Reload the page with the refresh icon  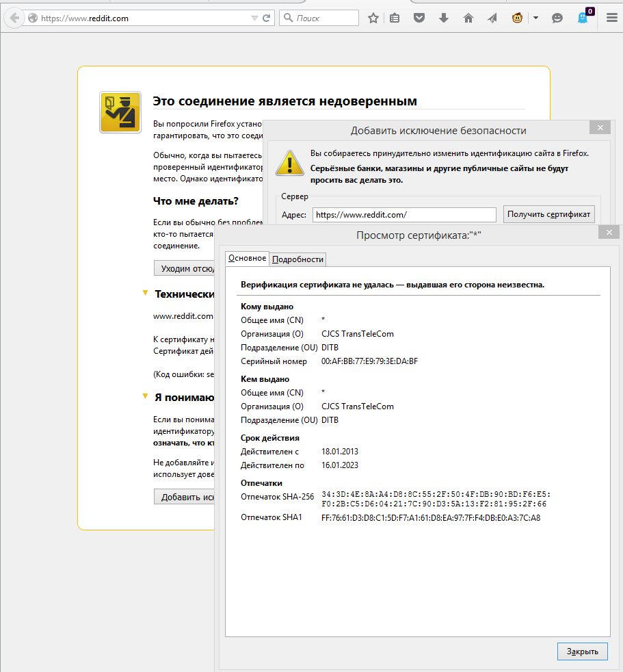(x=266, y=18)
